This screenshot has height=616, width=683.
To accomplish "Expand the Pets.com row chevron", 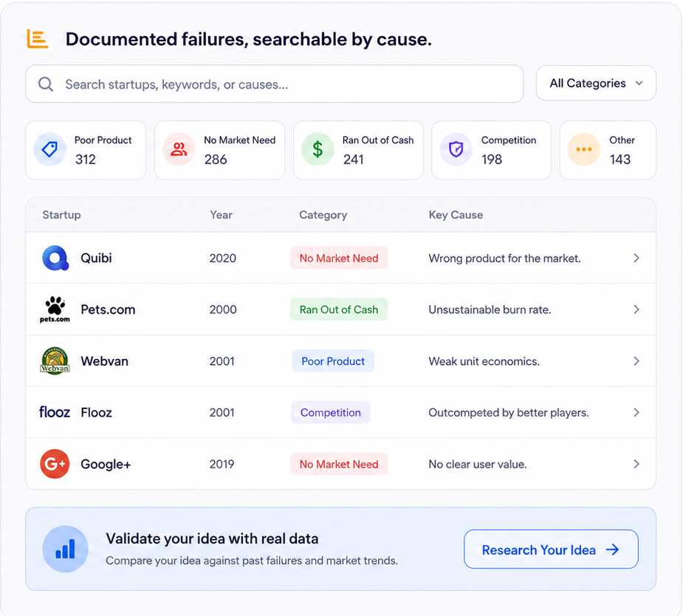I will pos(636,309).
